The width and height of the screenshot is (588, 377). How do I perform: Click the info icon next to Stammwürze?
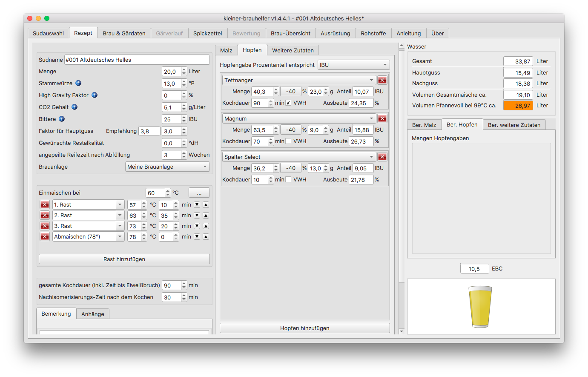click(x=78, y=83)
